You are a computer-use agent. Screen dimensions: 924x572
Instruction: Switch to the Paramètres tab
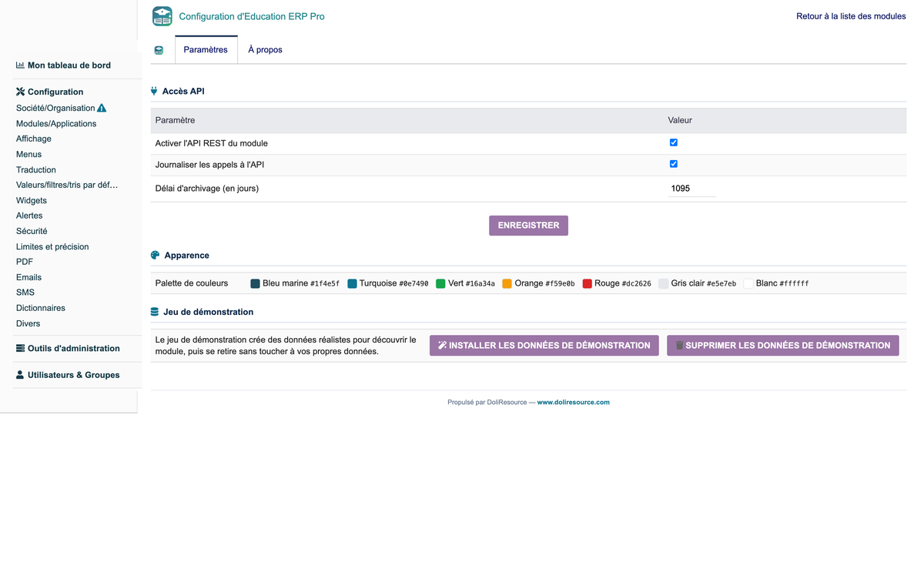pyautogui.click(x=206, y=50)
